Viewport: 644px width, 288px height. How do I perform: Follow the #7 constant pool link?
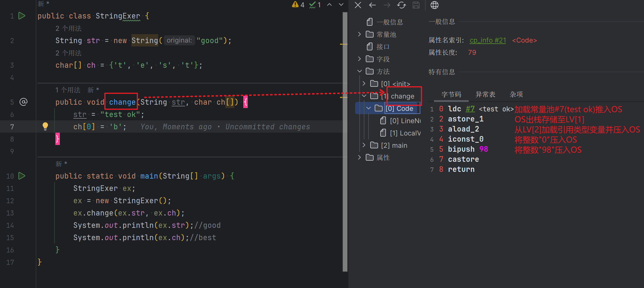(470, 109)
